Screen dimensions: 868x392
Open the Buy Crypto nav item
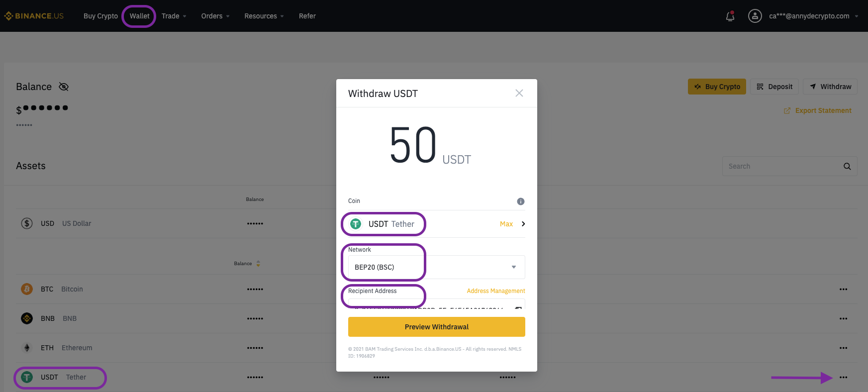tap(100, 16)
